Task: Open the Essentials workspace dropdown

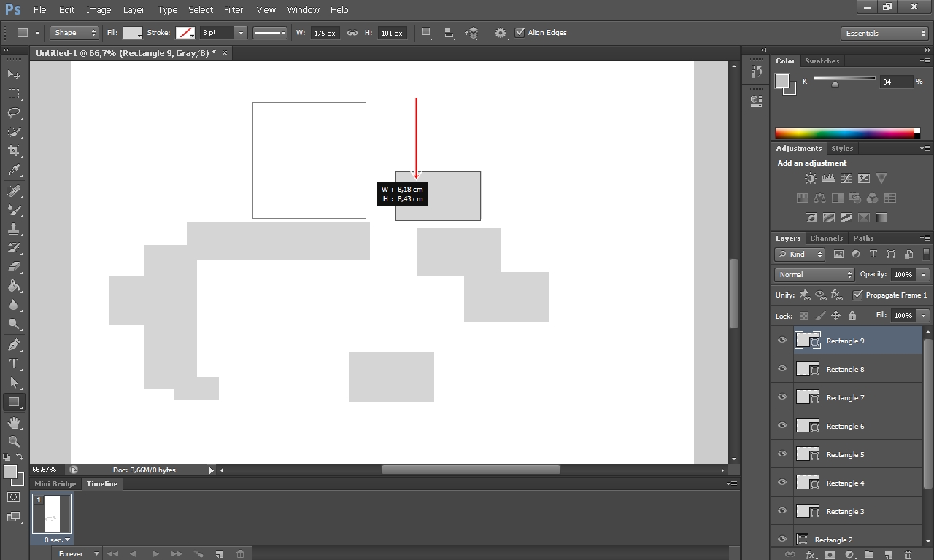Action: point(884,34)
